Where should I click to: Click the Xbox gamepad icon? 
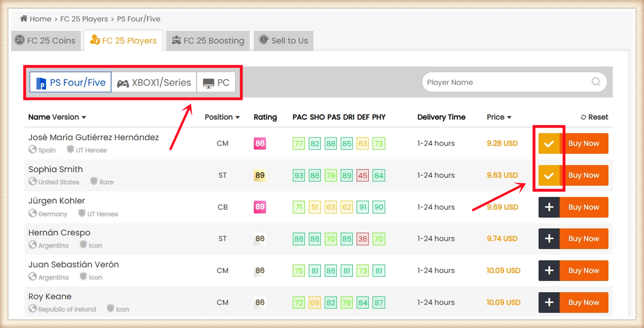click(x=123, y=84)
